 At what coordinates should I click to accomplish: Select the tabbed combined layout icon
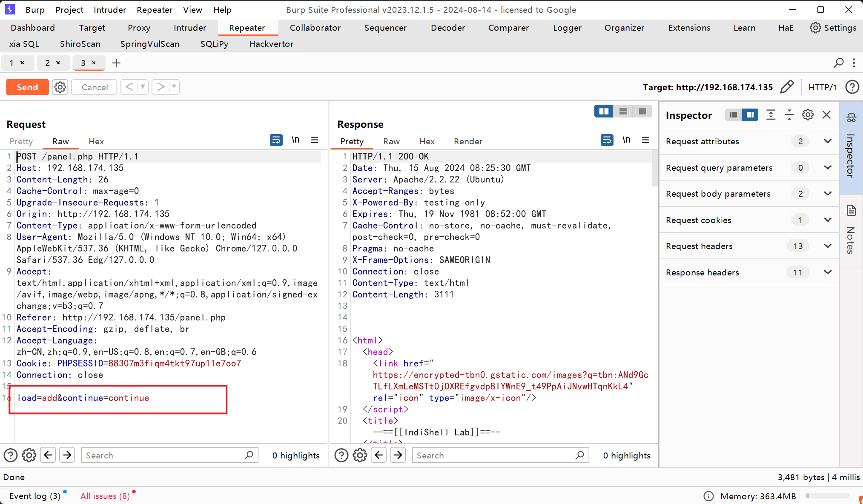click(642, 111)
